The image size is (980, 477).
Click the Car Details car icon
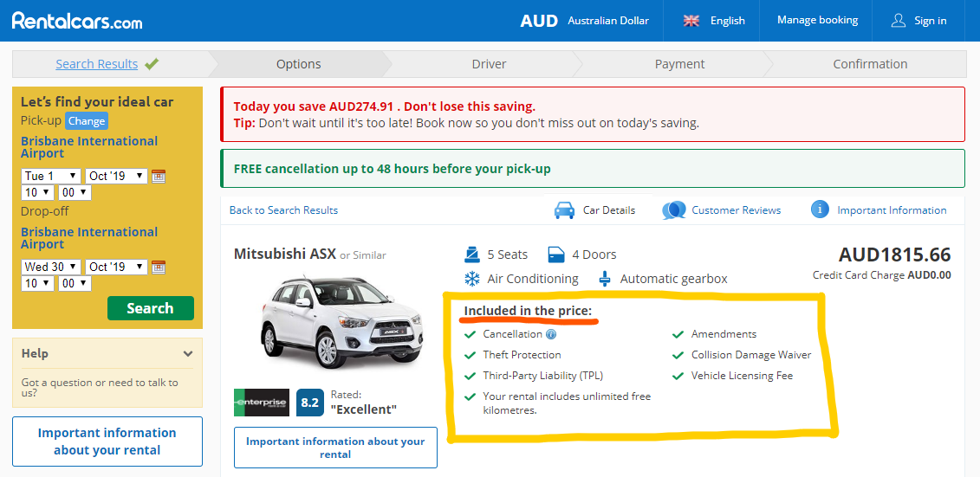(x=564, y=210)
